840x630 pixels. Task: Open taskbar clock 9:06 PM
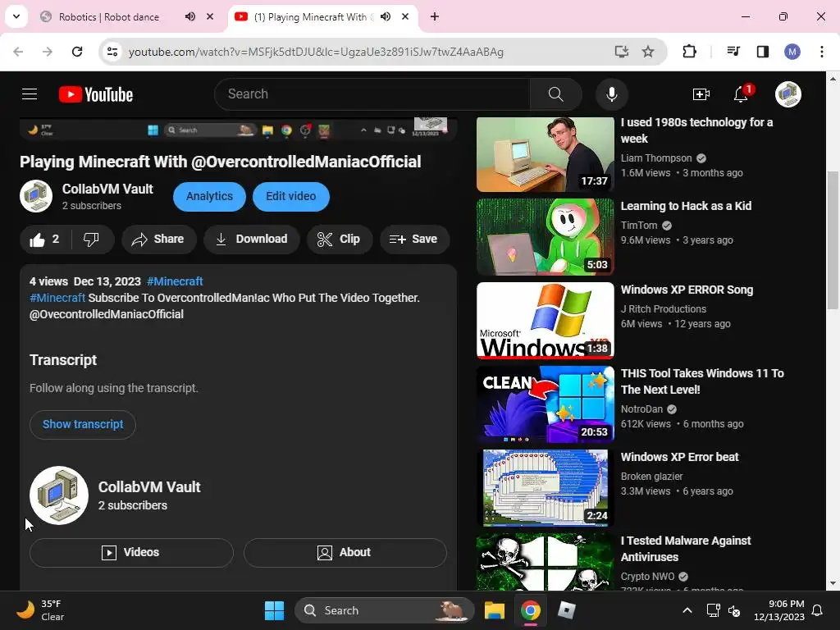779,610
